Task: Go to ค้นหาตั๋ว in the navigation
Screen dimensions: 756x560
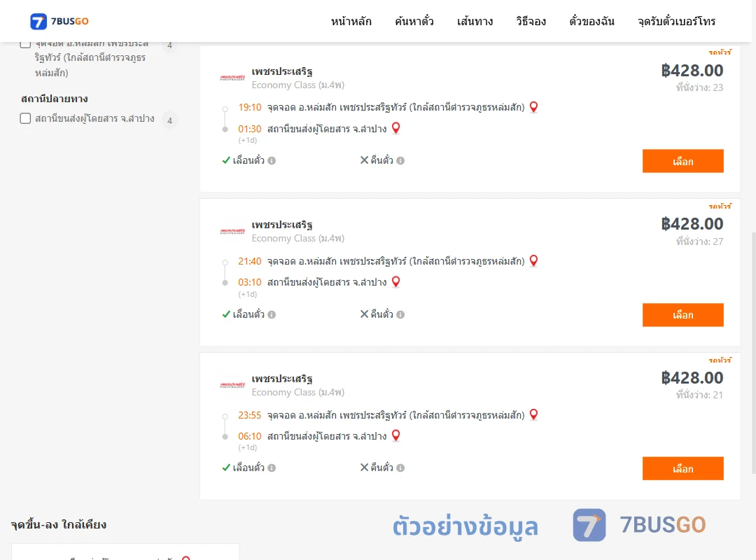Action: click(414, 22)
